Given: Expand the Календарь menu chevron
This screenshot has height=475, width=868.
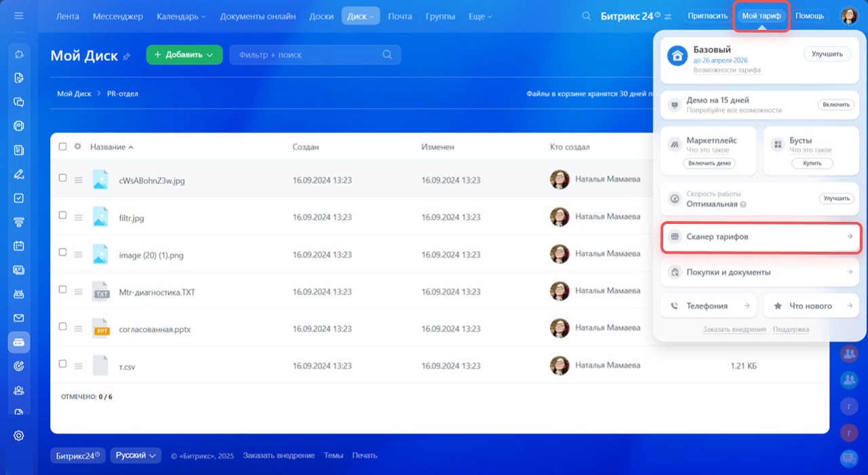Looking at the screenshot, I should pyautogui.click(x=203, y=17).
